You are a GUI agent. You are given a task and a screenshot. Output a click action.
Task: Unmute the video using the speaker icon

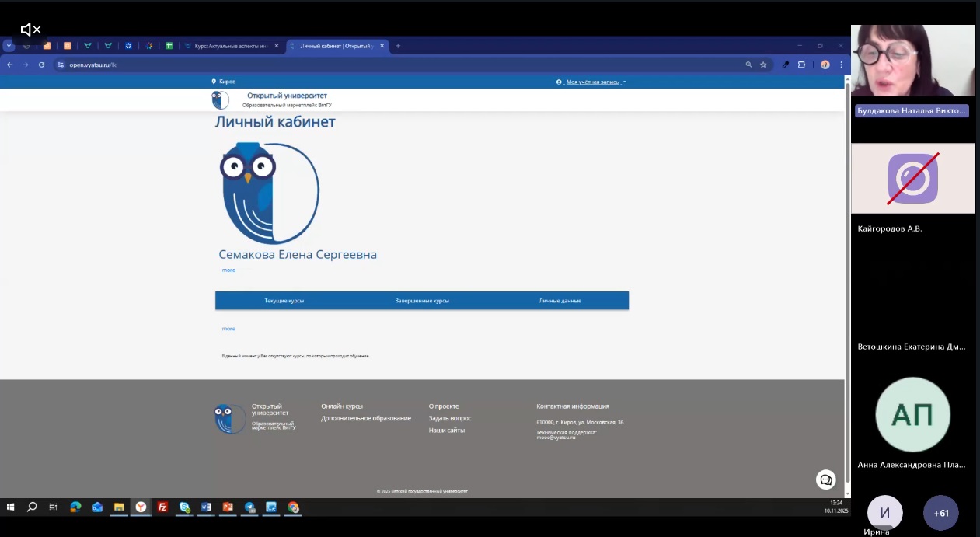tap(30, 30)
